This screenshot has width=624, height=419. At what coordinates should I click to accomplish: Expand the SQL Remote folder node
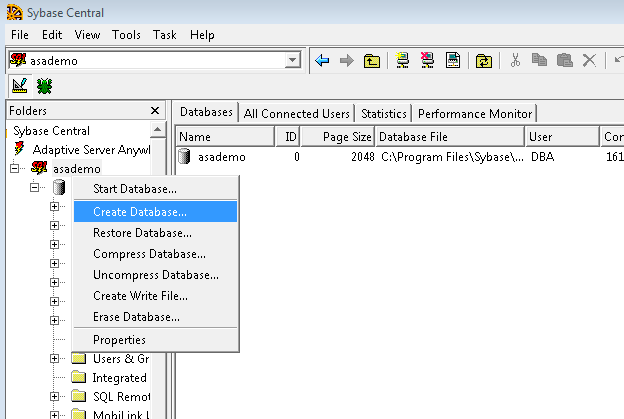click(55, 396)
